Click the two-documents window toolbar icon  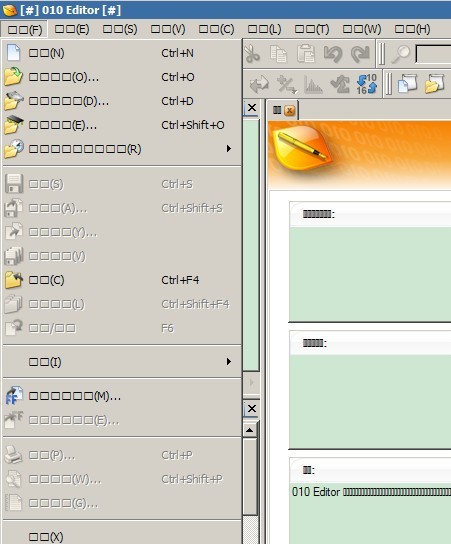tap(408, 84)
